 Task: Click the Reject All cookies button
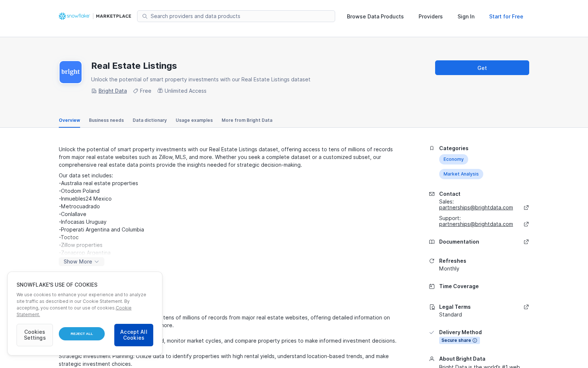pos(82,334)
